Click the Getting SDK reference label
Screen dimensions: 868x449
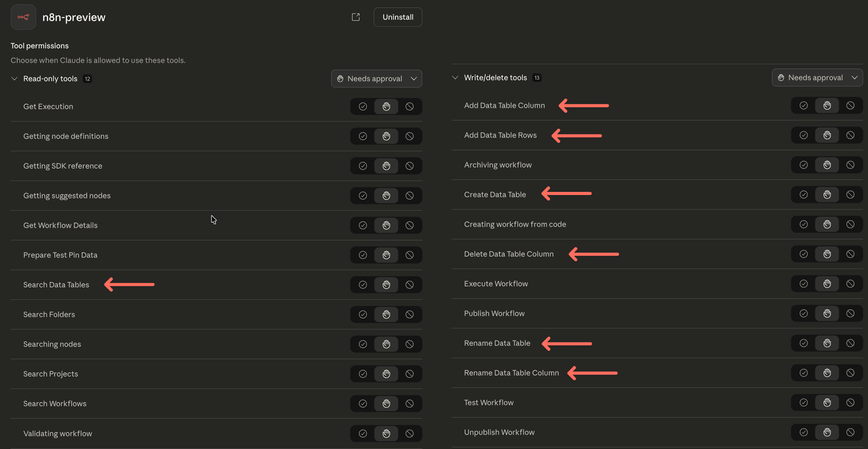click(x=63, y=166)
